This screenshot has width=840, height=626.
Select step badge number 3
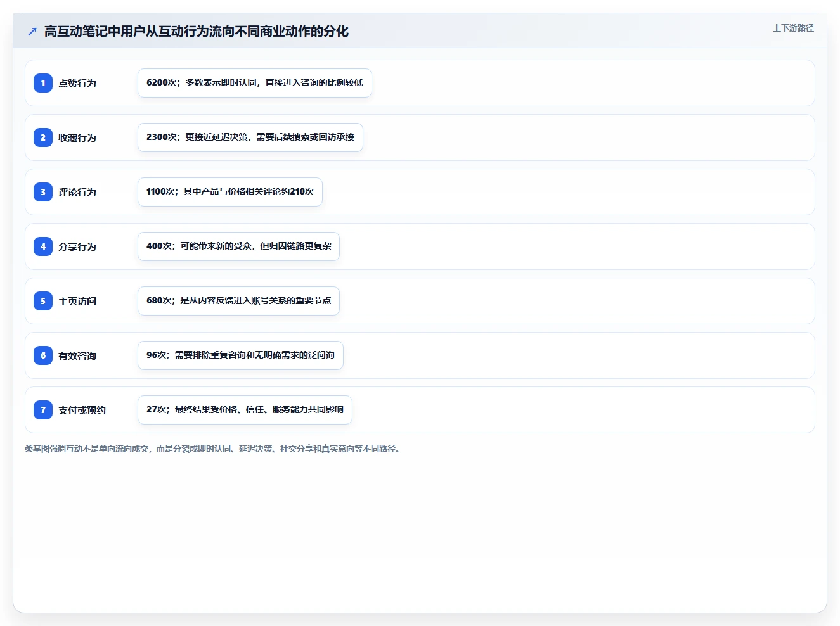pos(43,192)
